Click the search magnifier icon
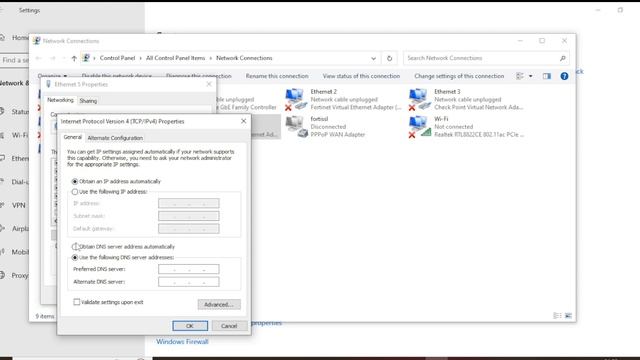The image size is (640, 360). click(x=562, y=58)
